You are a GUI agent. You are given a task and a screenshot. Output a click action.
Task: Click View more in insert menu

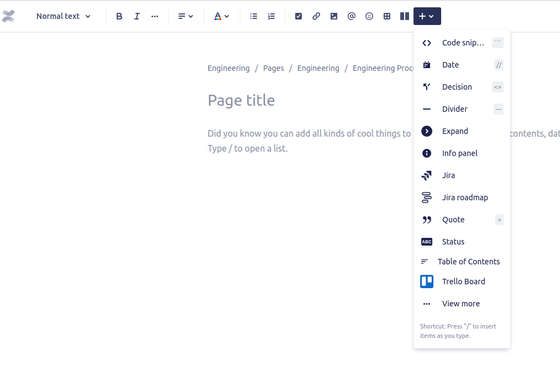point(462,304)
